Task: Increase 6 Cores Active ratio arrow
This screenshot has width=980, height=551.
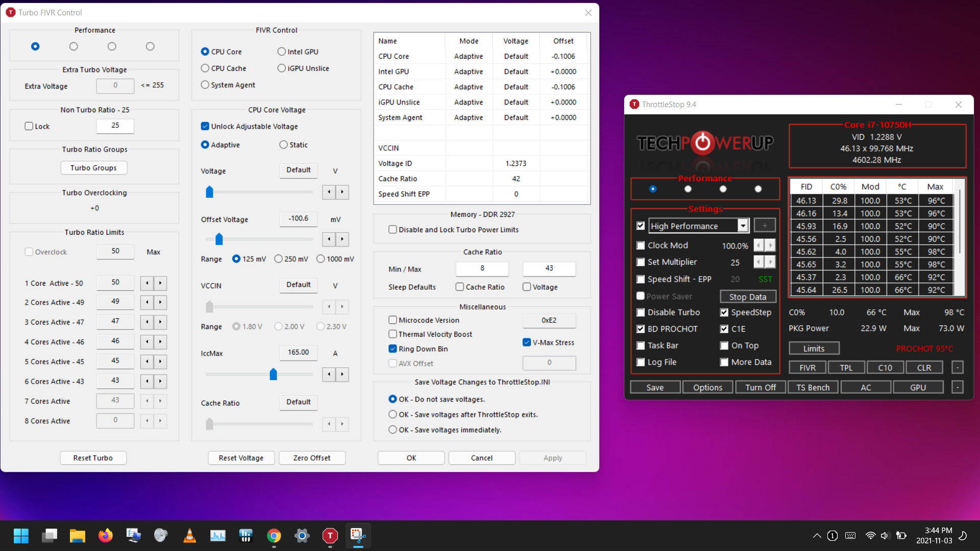Action: tap(160, 382)
